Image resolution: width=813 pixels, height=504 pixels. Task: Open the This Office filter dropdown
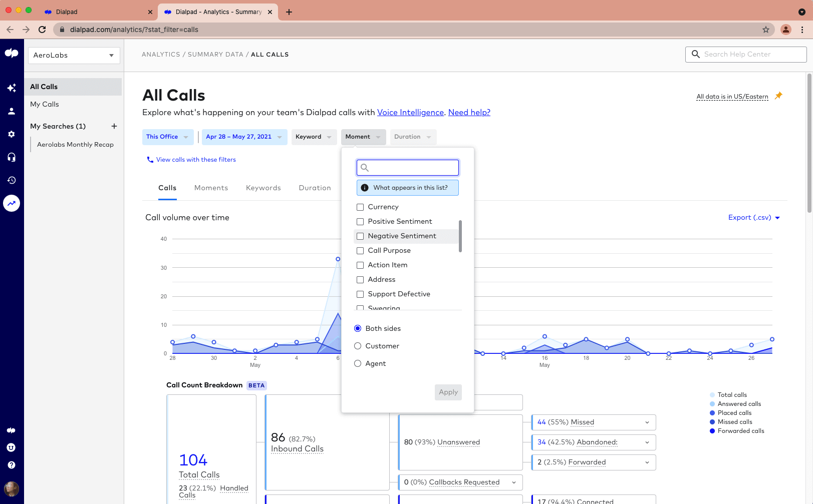168,137
